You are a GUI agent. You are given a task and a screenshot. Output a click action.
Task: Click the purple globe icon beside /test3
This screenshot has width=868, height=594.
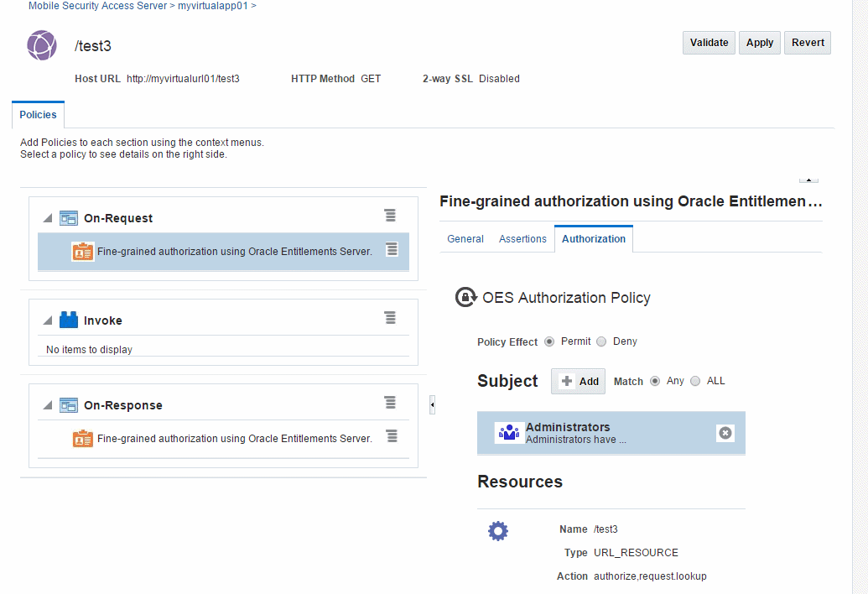click(42, 45)
